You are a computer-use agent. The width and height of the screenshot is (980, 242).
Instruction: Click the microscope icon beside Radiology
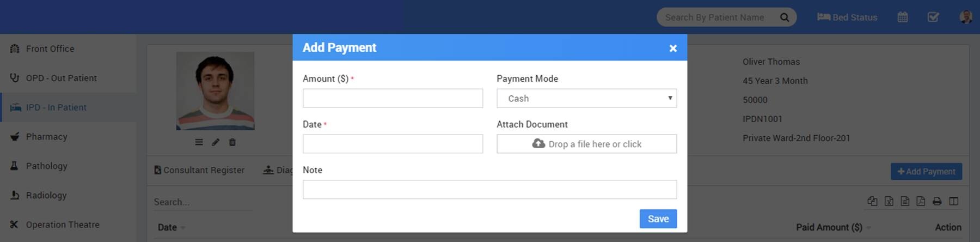coord(15,195)
